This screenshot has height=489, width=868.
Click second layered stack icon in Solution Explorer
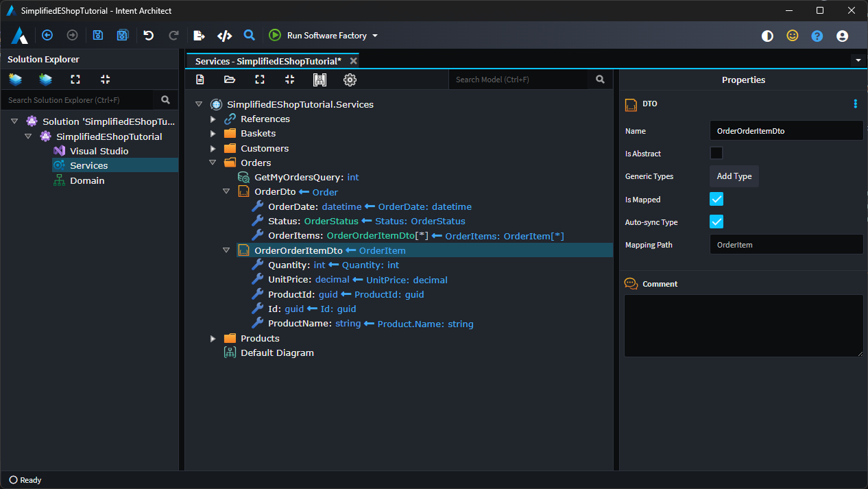pyautogui.click(x=45, y=80)
